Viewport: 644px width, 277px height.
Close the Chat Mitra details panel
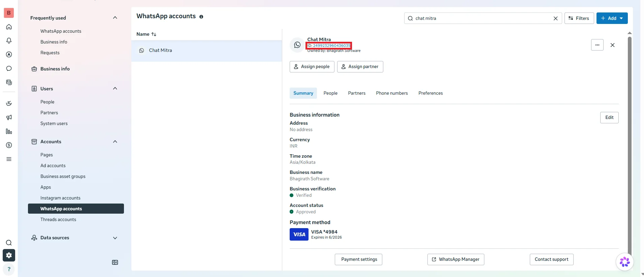point(613,45)
